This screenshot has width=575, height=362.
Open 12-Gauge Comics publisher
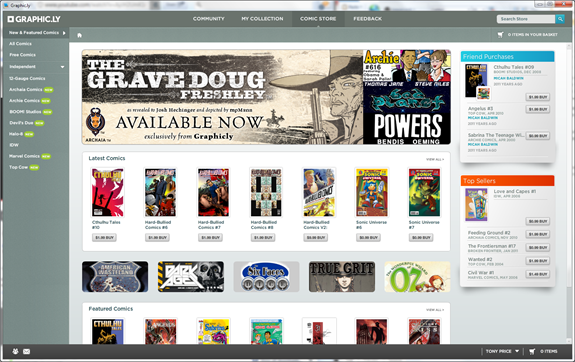point(27,78)
